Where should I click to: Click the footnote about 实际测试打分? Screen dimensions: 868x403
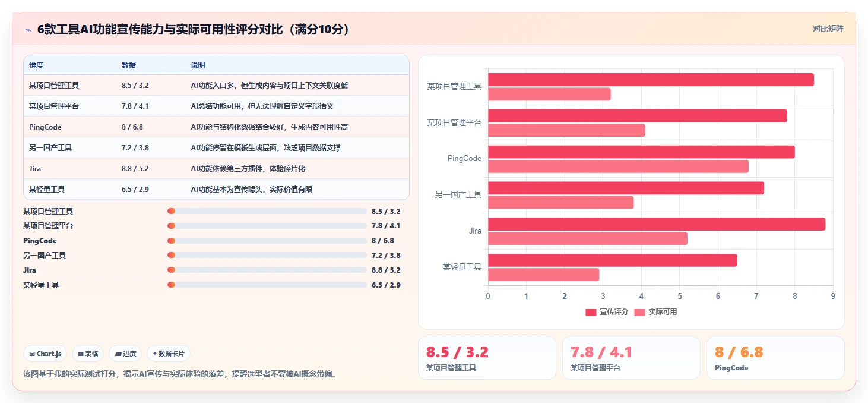pos(180,374)
